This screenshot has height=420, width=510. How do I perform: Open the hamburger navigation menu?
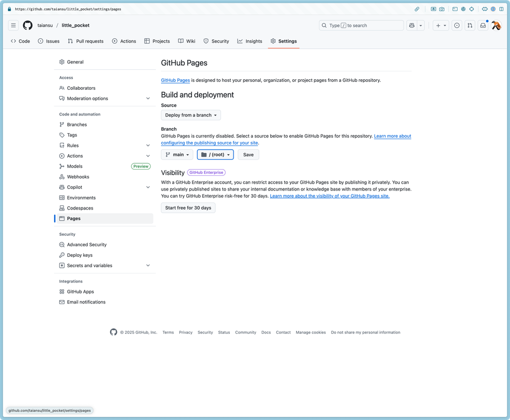[x=13, y=25]
